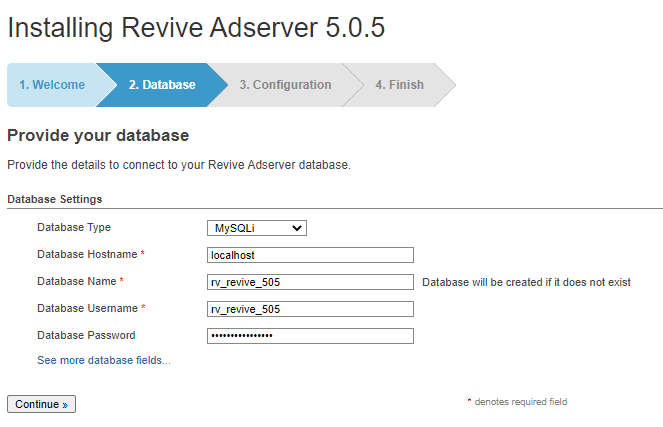Image resolution: width=663 pixels, height=427 pixels.
Task: Click 'Database will be created if it does not exist' note
Action: pyautogui.click(x=526, y=282)
